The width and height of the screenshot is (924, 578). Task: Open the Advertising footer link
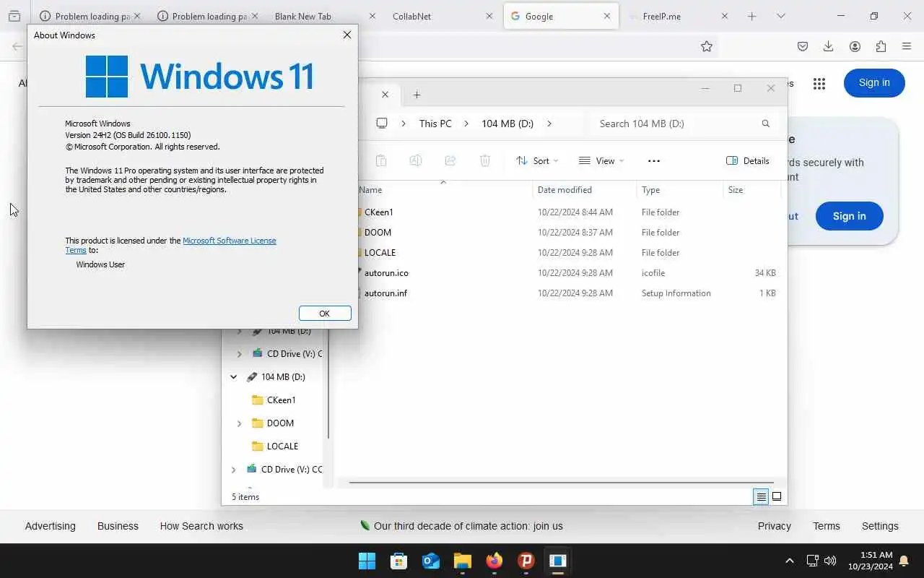pos(50,526)
